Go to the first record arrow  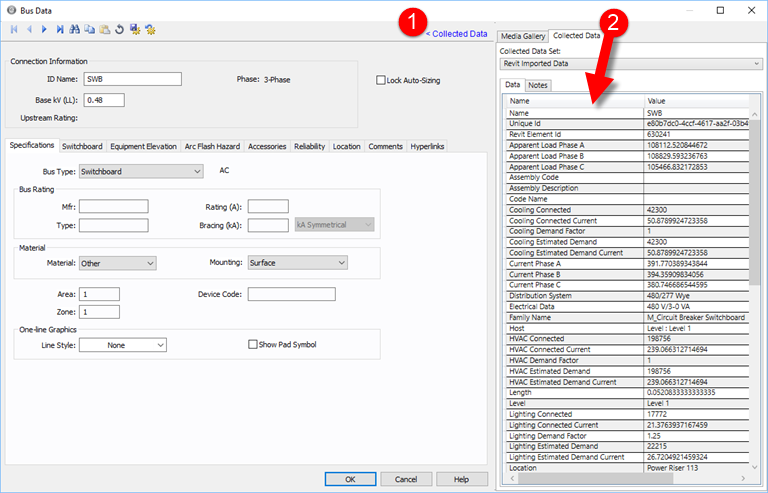(14, 30)
